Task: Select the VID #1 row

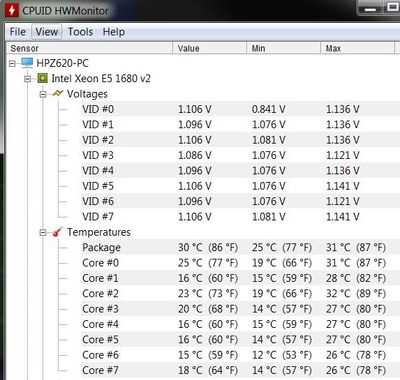Action: coord(240,124)
